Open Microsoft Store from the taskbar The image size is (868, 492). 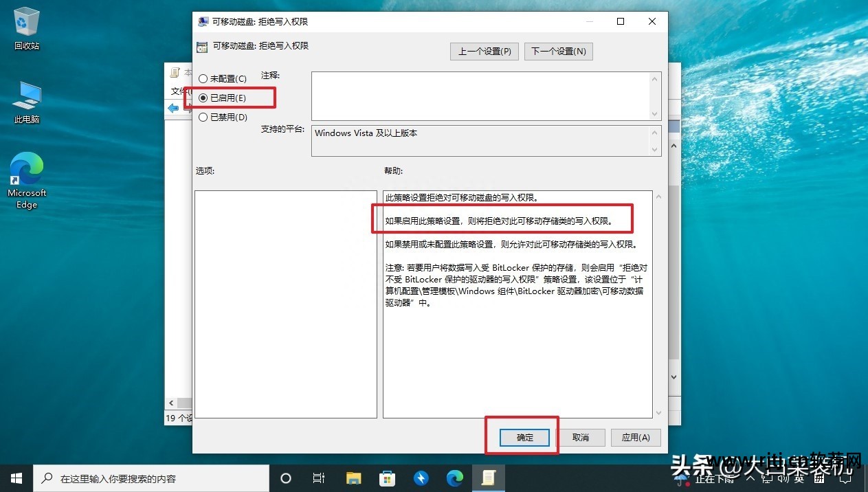tap(387, 478)
